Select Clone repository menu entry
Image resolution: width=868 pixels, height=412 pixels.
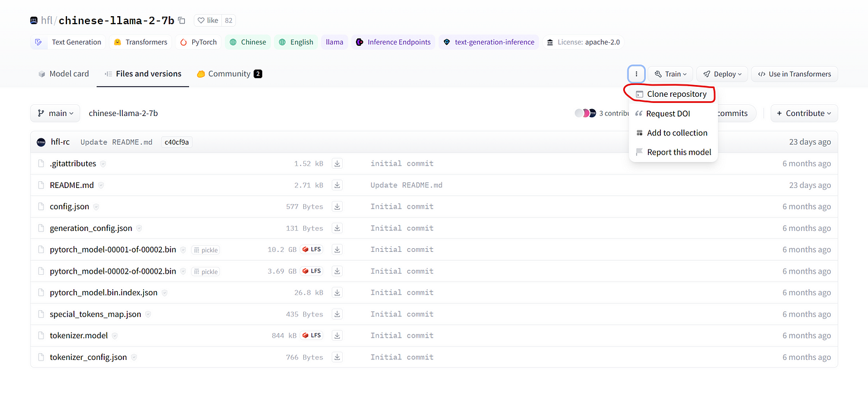tap(676, 94)
